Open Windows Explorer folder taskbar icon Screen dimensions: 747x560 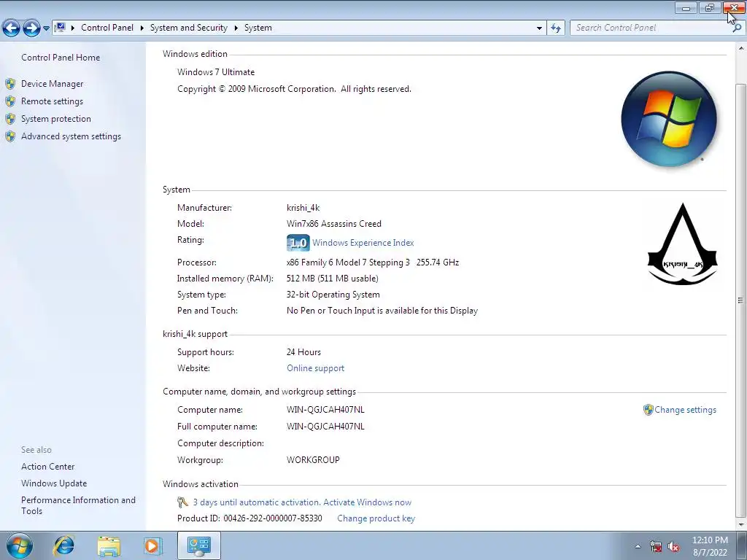[109, 545]
